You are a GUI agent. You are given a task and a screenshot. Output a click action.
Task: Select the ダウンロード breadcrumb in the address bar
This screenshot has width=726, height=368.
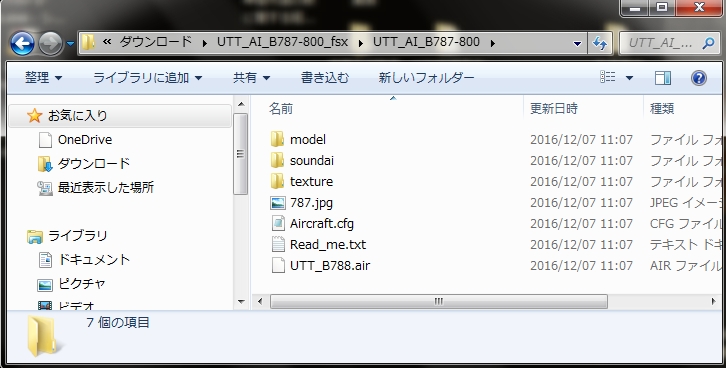pyautogui.click(x=156, y=42)
